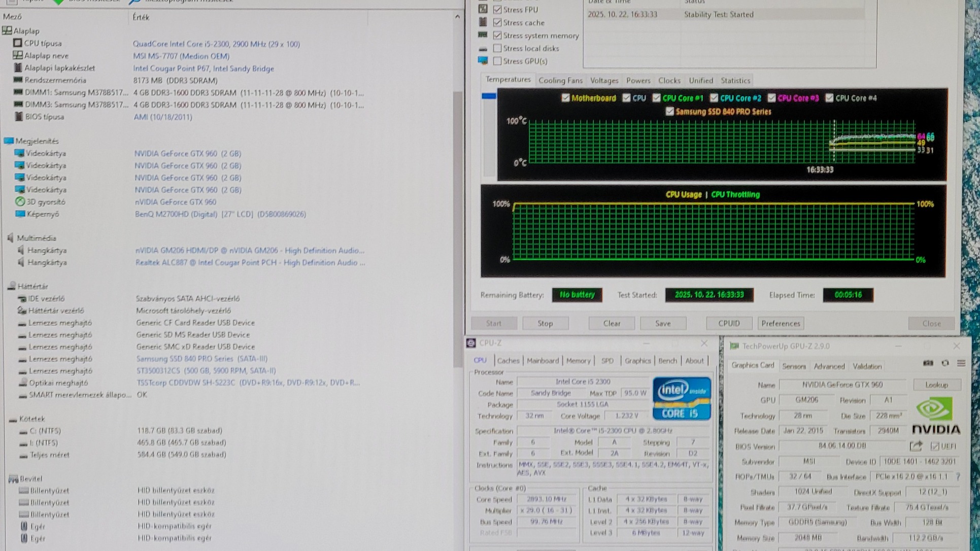Open the GPU-Z hamburger menu
This screenshot has width=980, height=551.
tap(961, 363)
